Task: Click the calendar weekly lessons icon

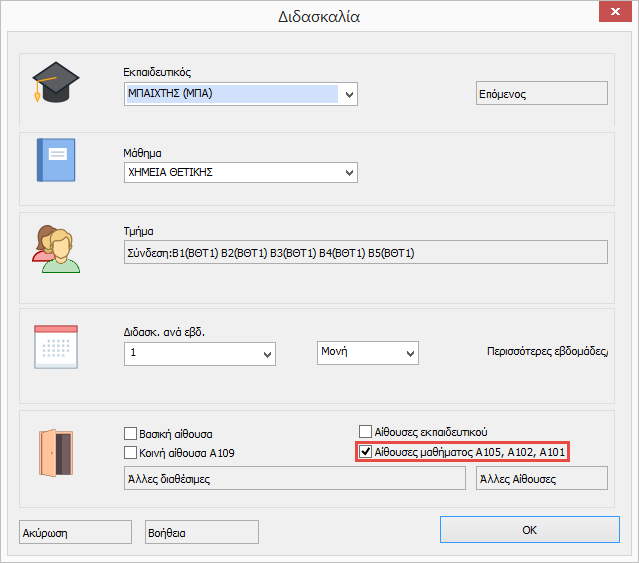Action: [x=55, y=349]
